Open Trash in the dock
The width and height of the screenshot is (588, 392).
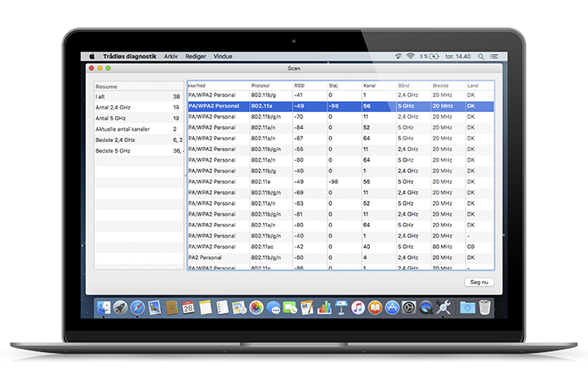(x=485, y=308)
